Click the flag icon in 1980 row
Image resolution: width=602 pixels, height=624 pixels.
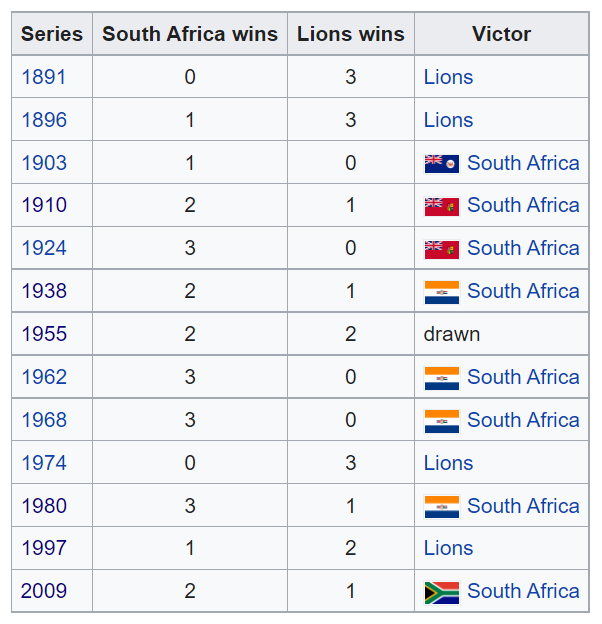click(442, 507)
